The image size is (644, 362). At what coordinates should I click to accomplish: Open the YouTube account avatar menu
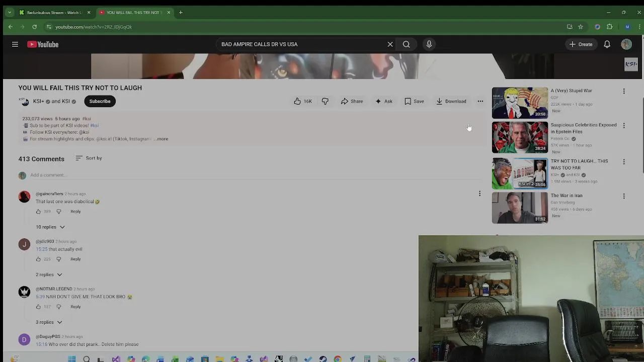[626, 44]
